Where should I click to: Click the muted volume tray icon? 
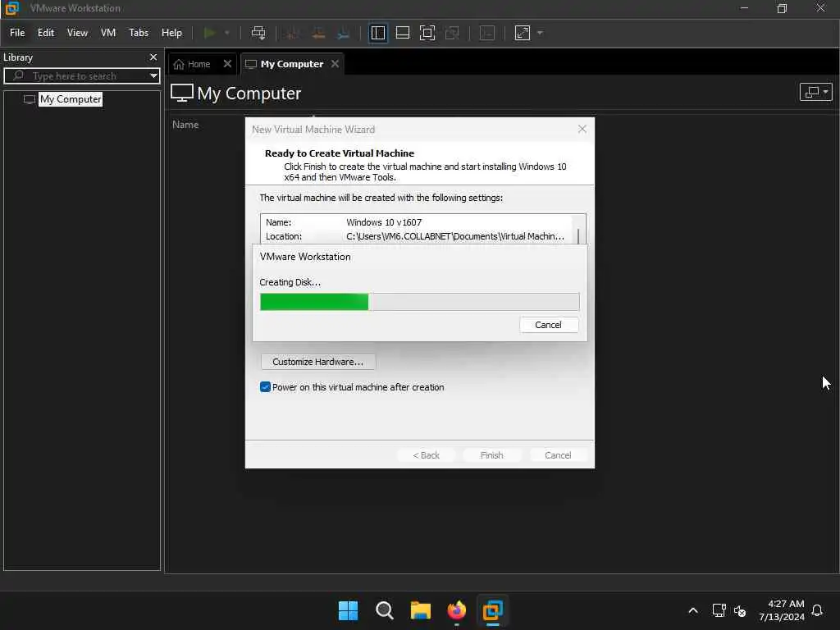point(740,610)
